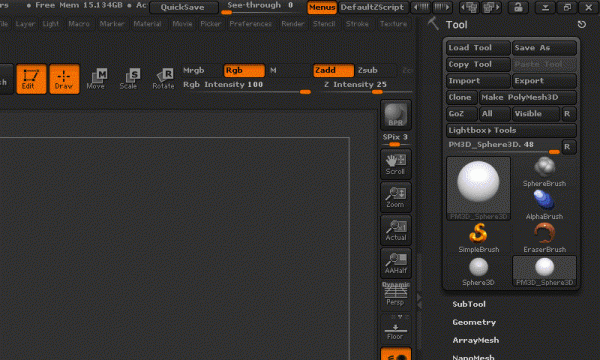Set canvas to Actual size
This screenshot has height=360, width=600.
396,230
